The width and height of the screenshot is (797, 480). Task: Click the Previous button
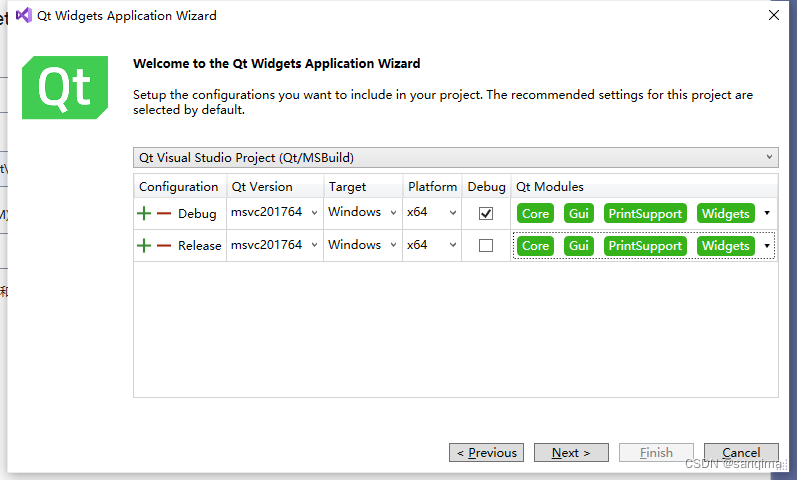(x=486, y=453)
